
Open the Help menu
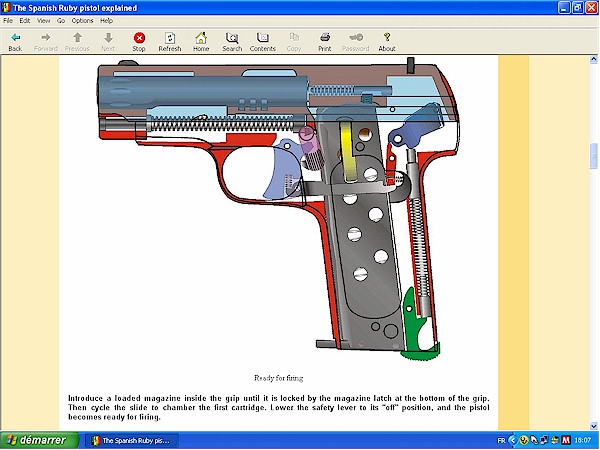coord(106,21)
